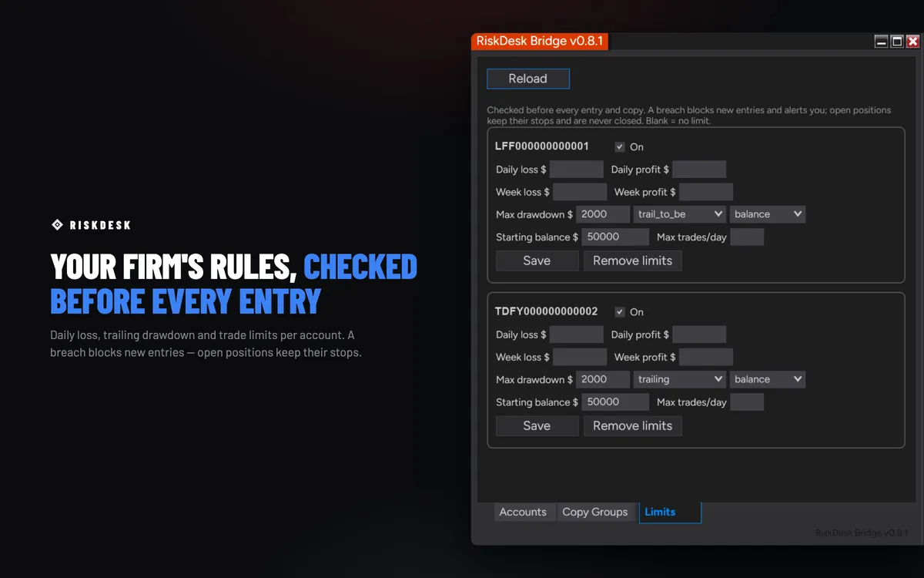Click the Max trades/day field of TDFY000000000002

pos(747,402)
